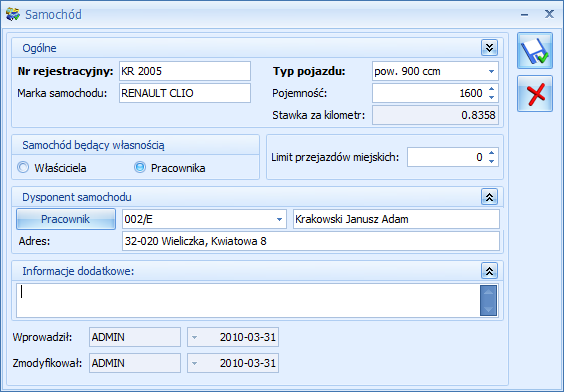Click the Pracownik button
The image size is (564, 392).
click(x=66, y=219)
